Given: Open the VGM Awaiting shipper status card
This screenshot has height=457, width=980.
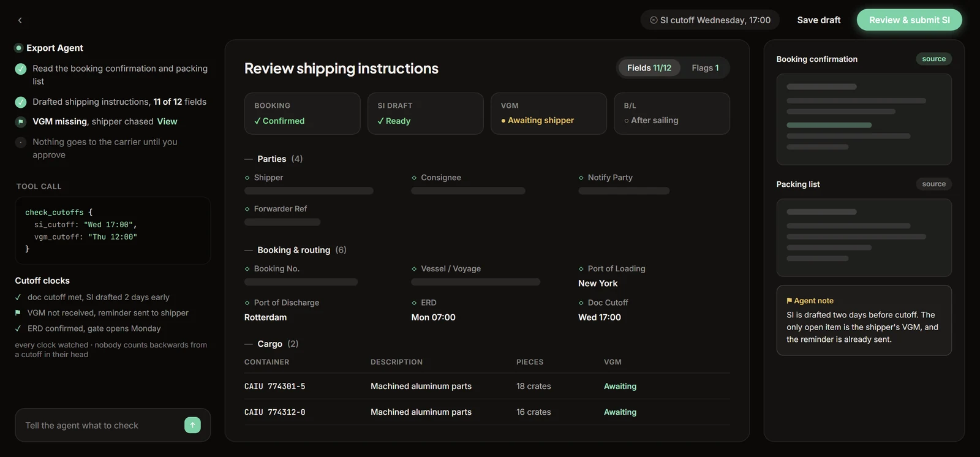Looking at the screenshot, I should tap(549, 113).
